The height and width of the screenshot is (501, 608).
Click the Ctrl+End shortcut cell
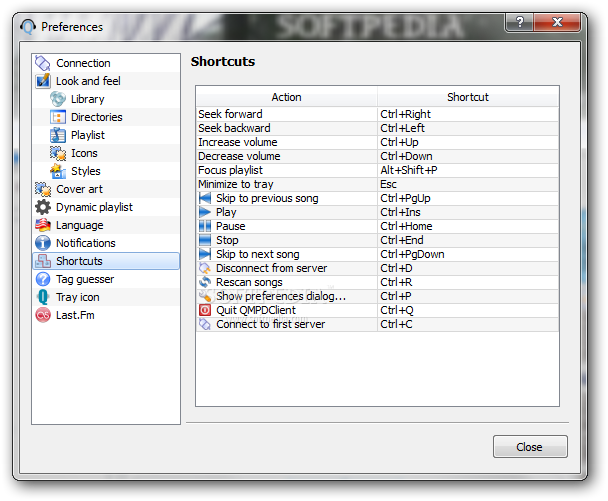[468, 240]
